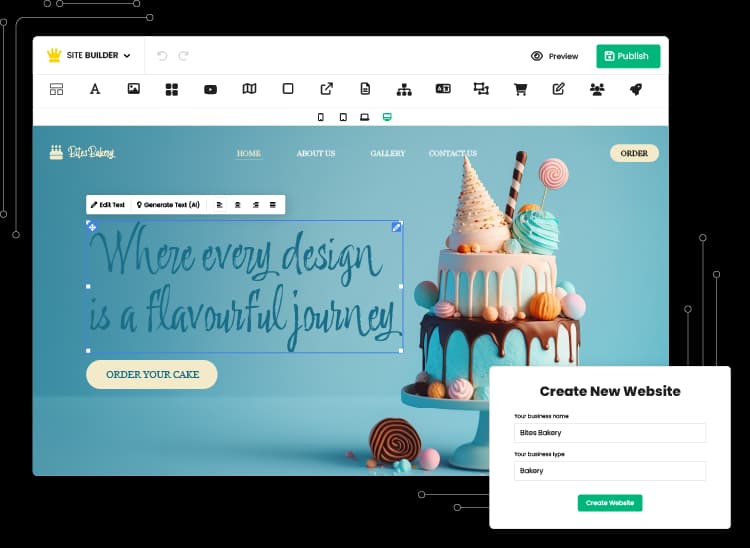The image size is (750, 548).
Task: Undo the last change
Action: [162, 56]
